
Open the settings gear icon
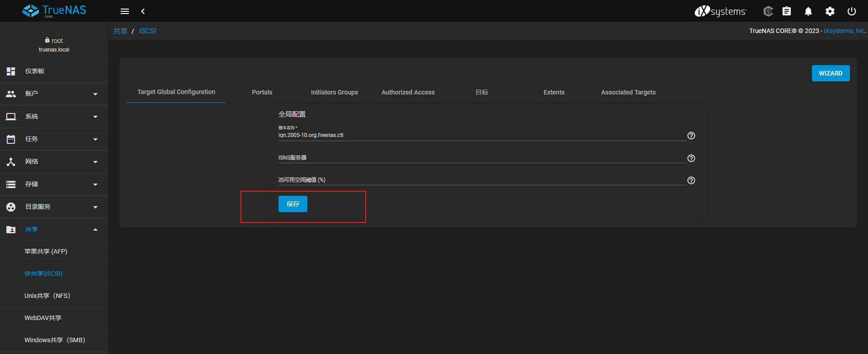click(x=830, y=11)
